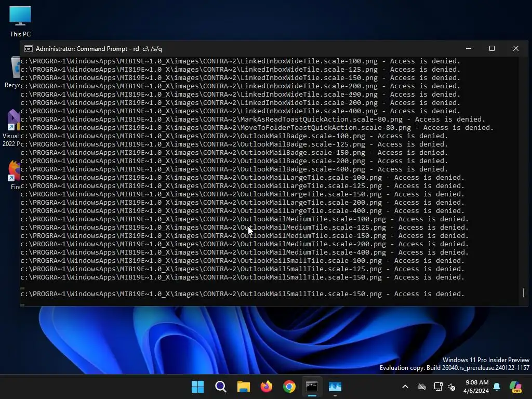
Task: Open the network status tray icon
Action: pos(438,387)
